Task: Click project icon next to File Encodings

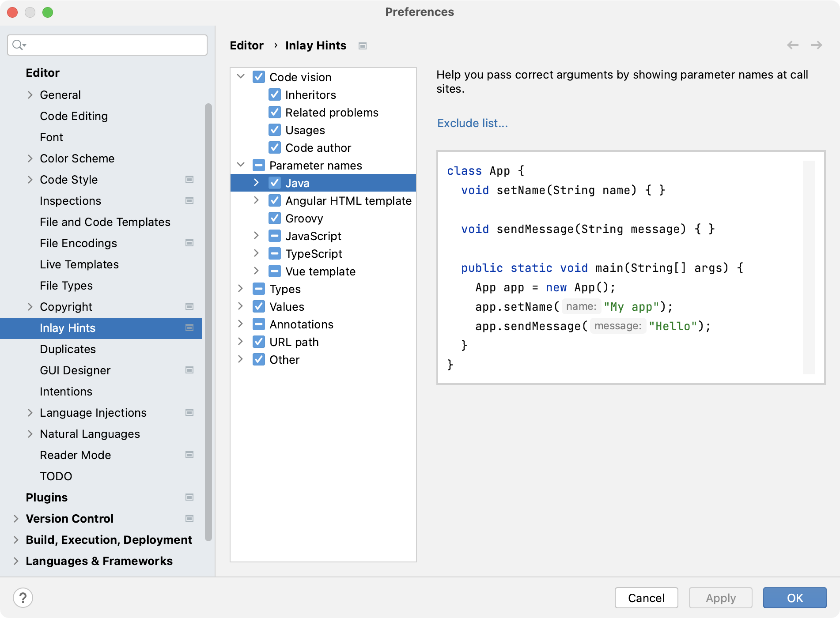Action: pyautogui.click(x=189, y=243)
